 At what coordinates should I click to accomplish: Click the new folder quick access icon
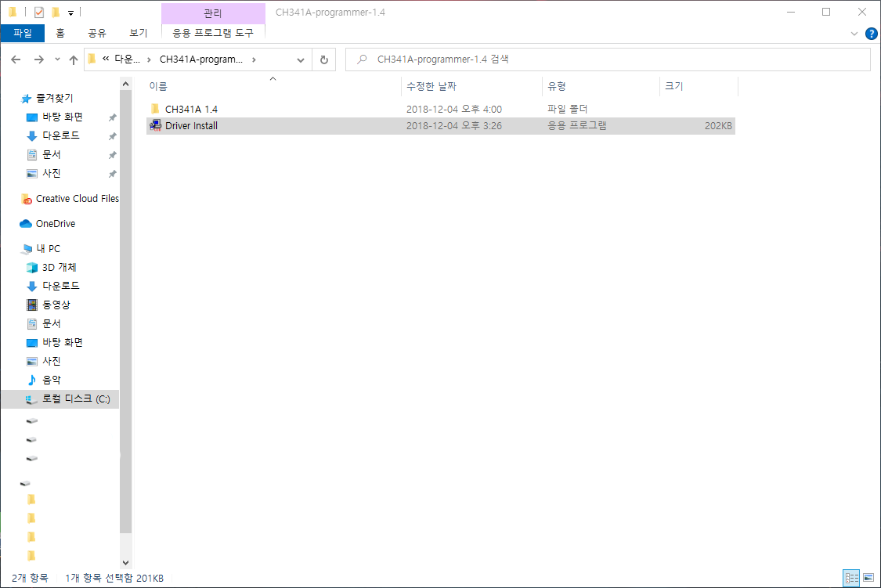56,13
